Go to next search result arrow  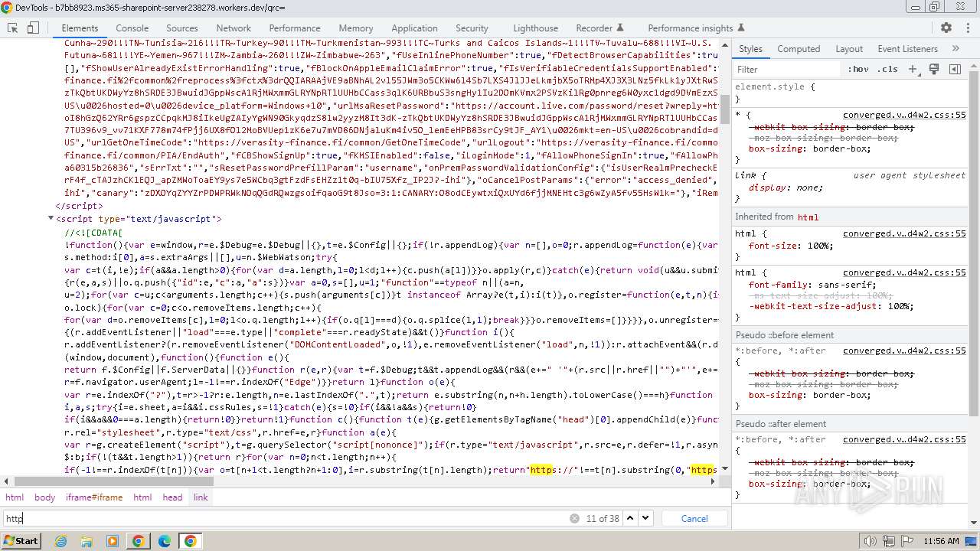pyautogui.click(x=645, y=518)
